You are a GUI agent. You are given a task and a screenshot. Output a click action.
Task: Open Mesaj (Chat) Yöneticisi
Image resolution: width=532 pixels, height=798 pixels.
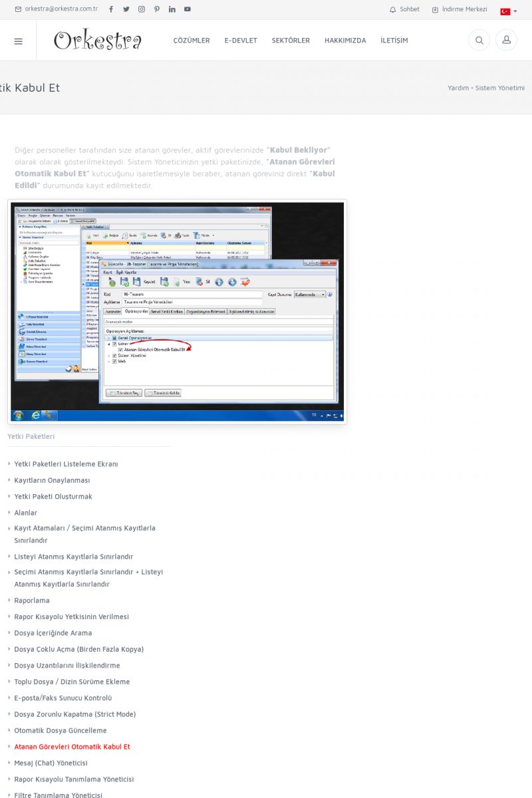pyautogui.click(x=51, y=763)
